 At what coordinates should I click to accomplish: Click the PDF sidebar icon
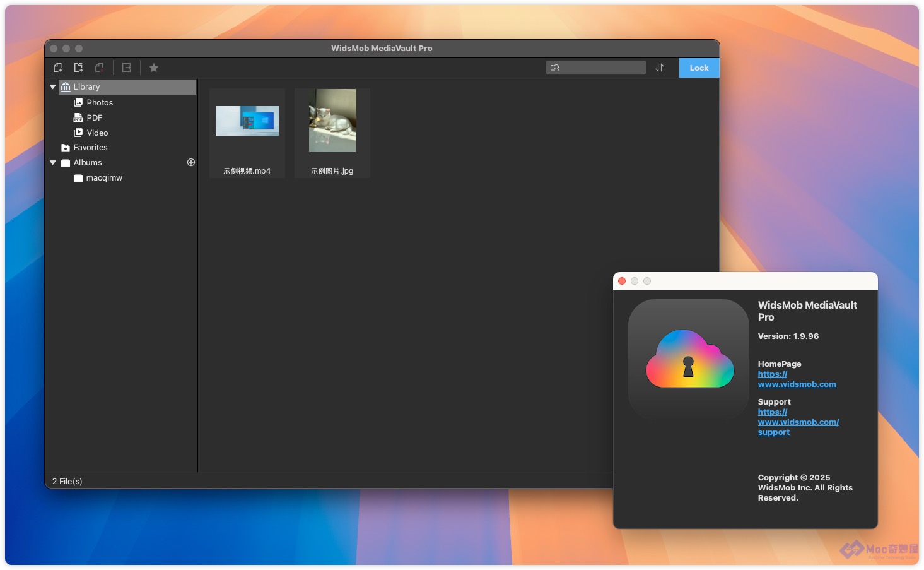pyautogui.click(x=78, y=117)
